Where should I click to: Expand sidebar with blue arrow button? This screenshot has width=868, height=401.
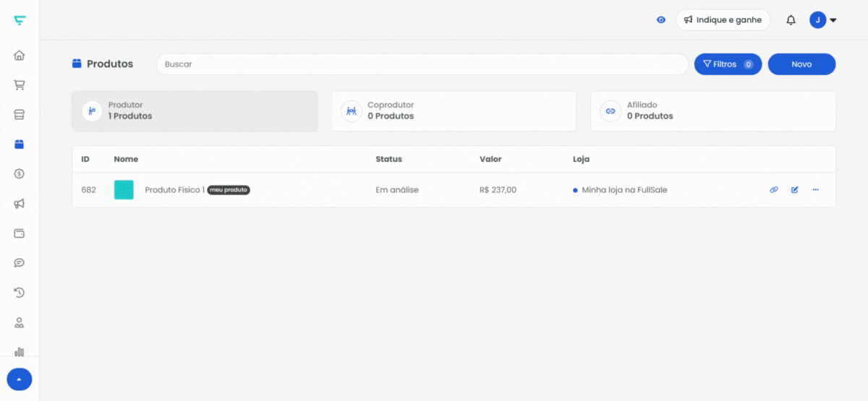coord(20,379)
